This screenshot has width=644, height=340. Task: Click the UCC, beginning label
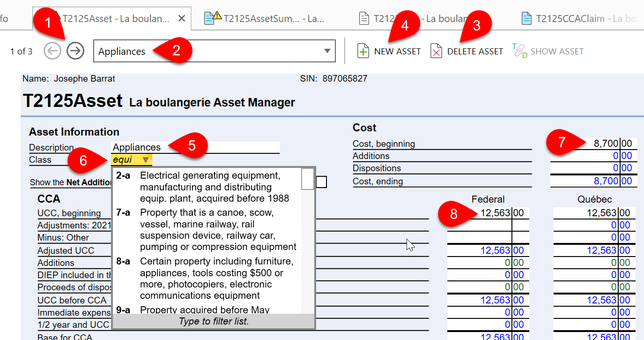click(x=69, y=213)
